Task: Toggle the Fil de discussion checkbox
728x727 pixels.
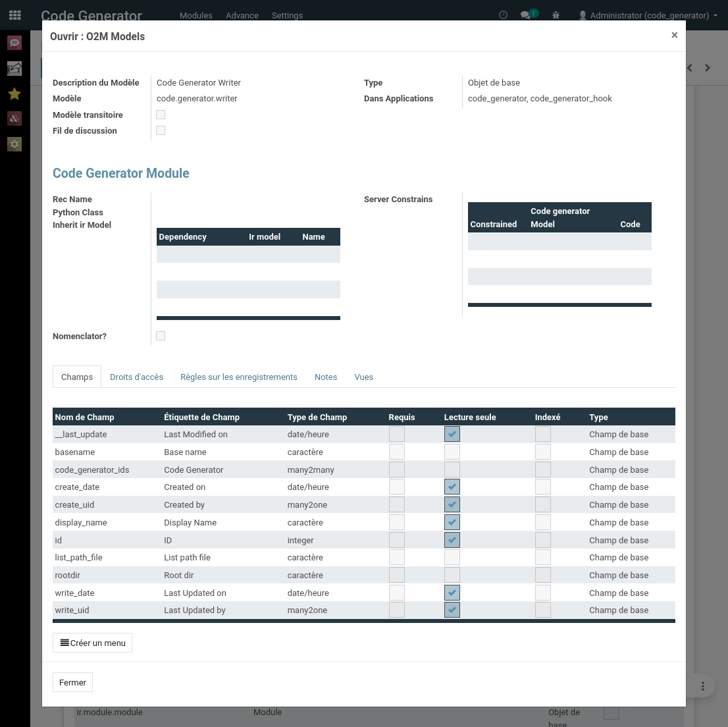Action: 161,130
